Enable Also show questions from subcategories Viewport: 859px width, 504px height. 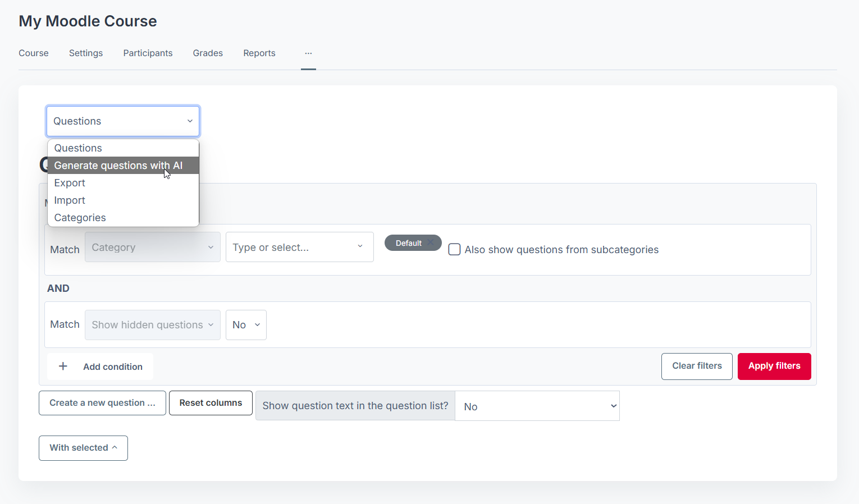point(454,250)
